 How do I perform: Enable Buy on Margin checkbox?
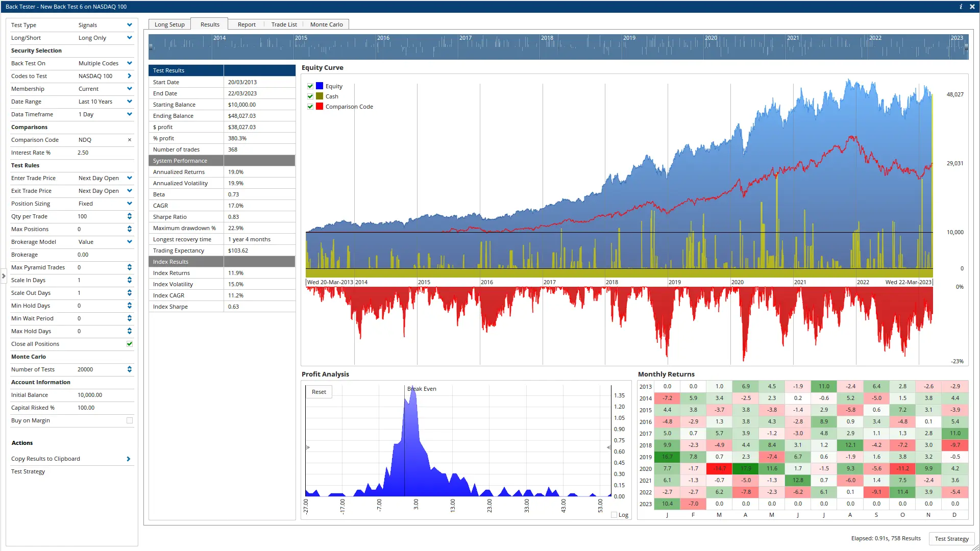pyautogui.click(x=130, y=420)
